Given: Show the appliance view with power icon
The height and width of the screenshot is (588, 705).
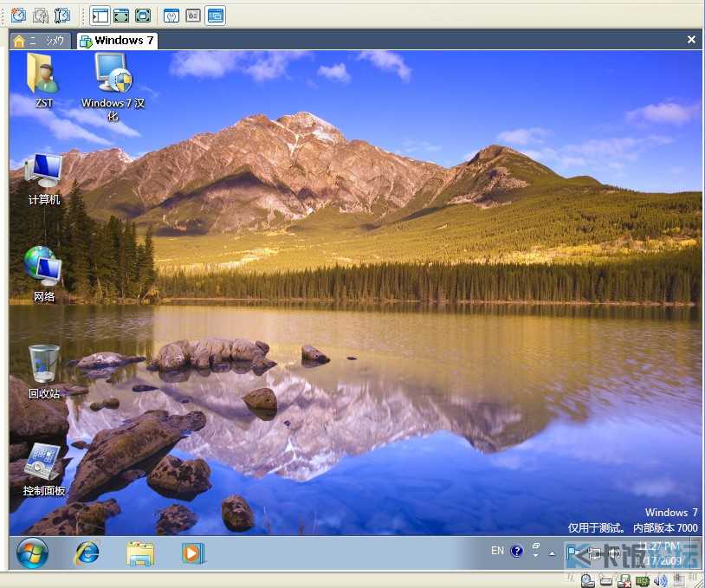Looking at the screenshot, I should pyautogui.click(x=193, y=16).
